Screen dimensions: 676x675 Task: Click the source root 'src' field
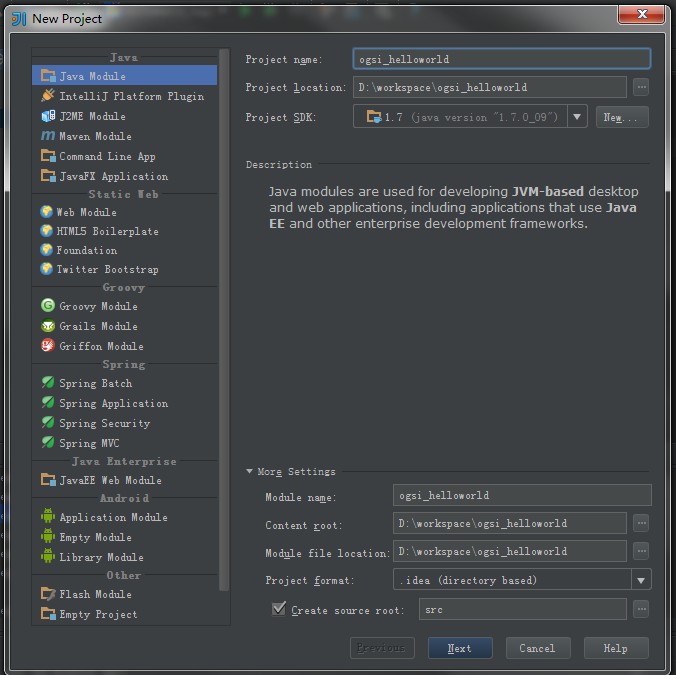(523, 609)
